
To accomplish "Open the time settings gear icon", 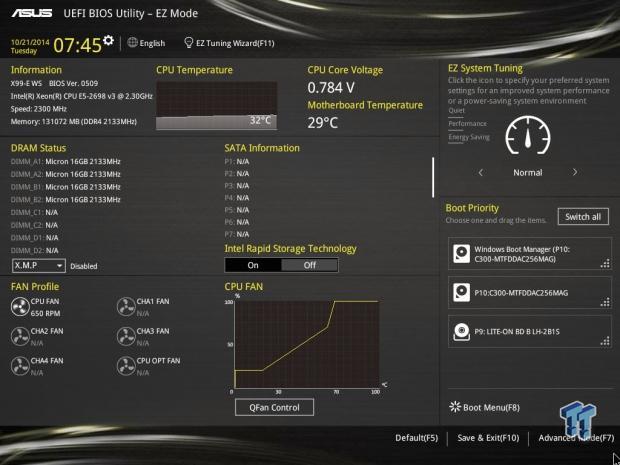I will 108,40.
